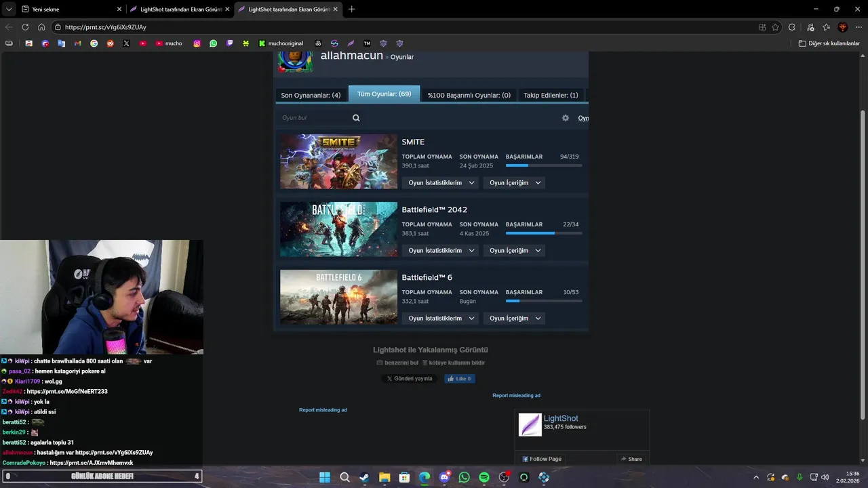Image resolution: width=868 pixels, height=488 pixels.
Task: Open the TM bookmark icon
Action: point(367,43)
